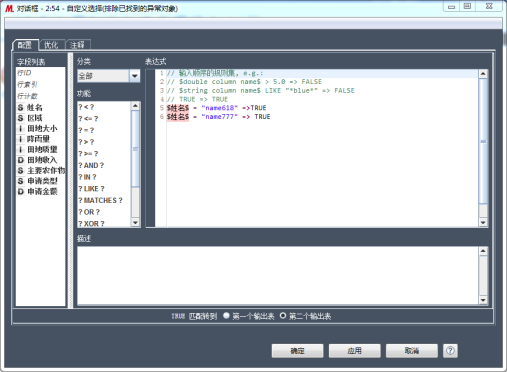Click the 取消 button
507x372 pixels.
[412, 351]
